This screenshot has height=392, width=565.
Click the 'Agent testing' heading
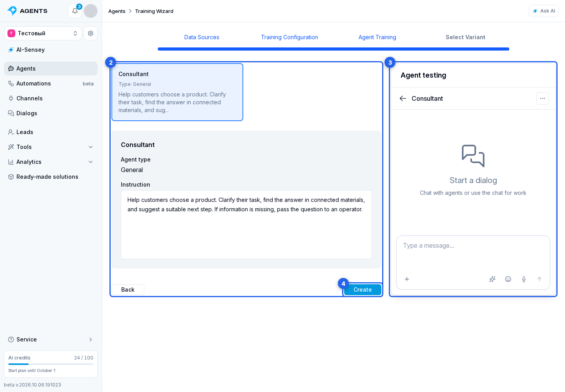(423, 75)
